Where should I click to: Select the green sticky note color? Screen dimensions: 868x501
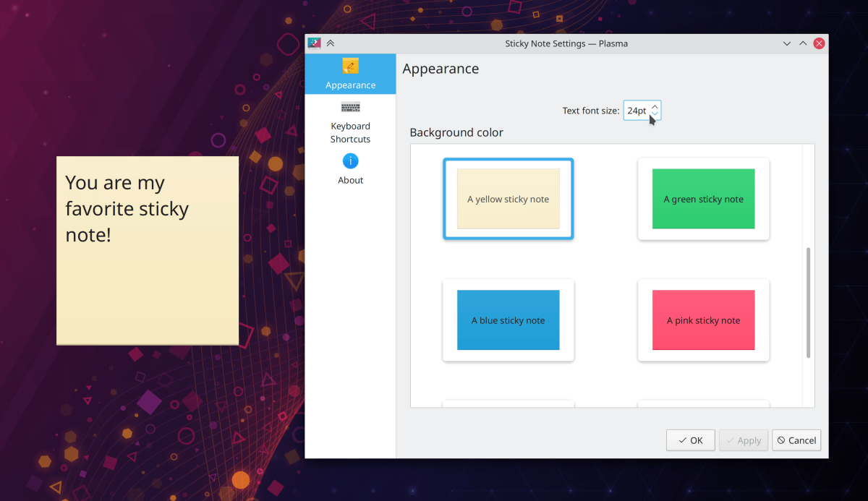(x=703, y=199)
